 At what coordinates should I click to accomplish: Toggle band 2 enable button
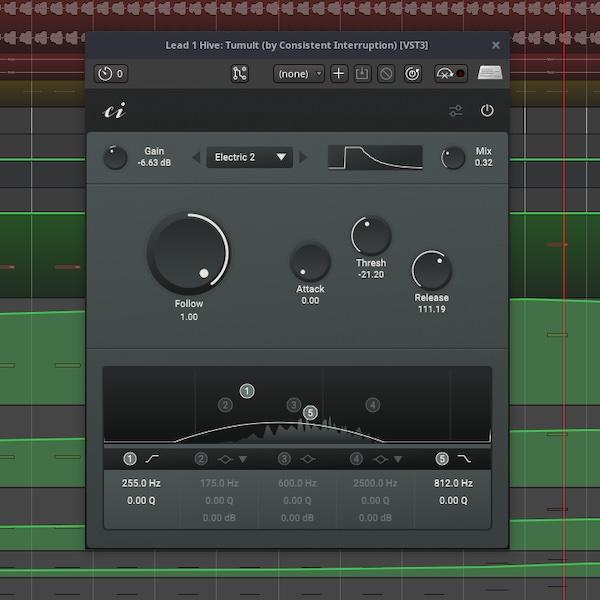click(201, 459)
